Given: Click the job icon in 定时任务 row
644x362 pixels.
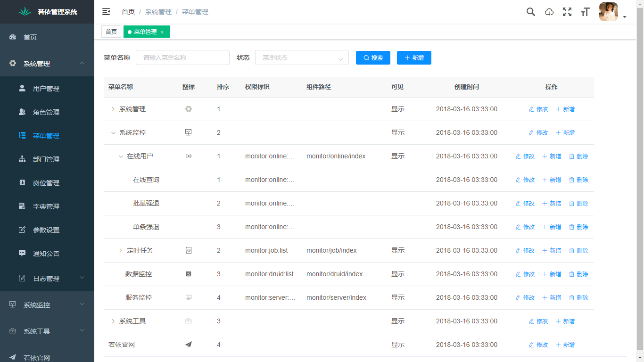Looking at the screenshot, I should (189, 250).
